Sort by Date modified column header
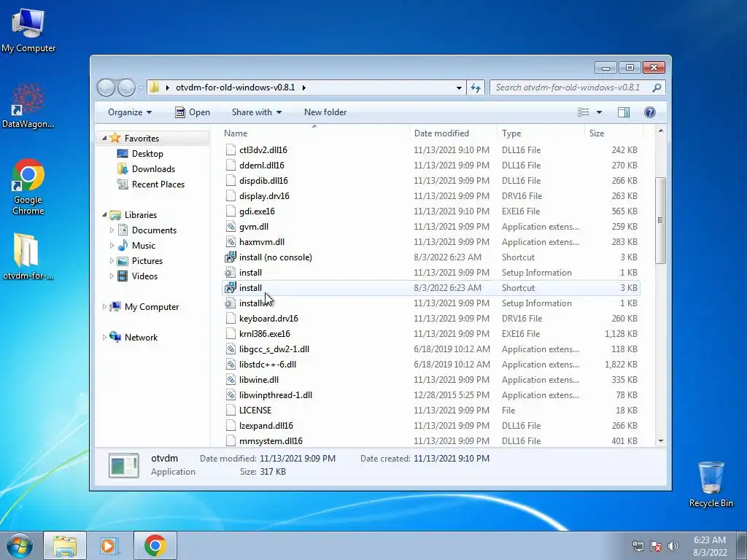The width and height of the screenshot is (747, 560). (x=453, y=133)
